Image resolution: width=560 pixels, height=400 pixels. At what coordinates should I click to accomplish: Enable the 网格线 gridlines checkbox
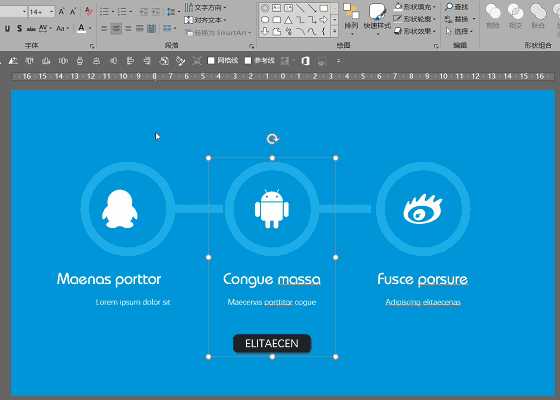[211, 61]
